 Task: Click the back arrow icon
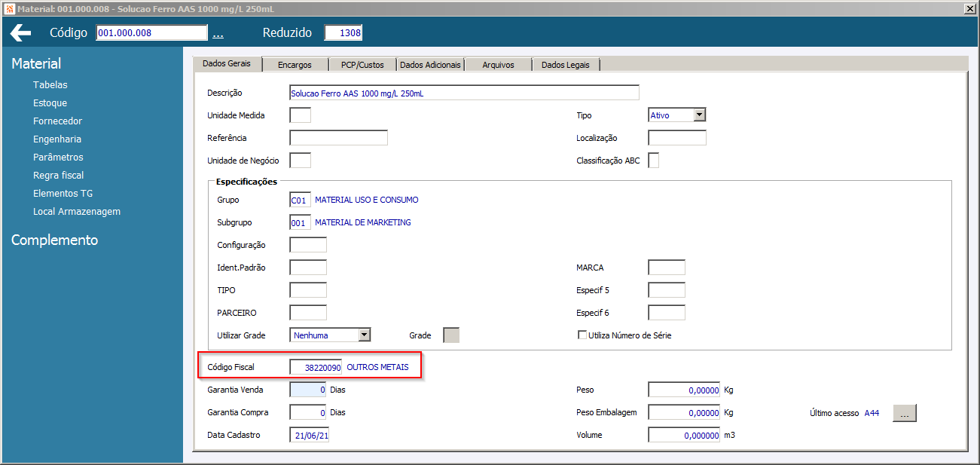click(20, 33)
